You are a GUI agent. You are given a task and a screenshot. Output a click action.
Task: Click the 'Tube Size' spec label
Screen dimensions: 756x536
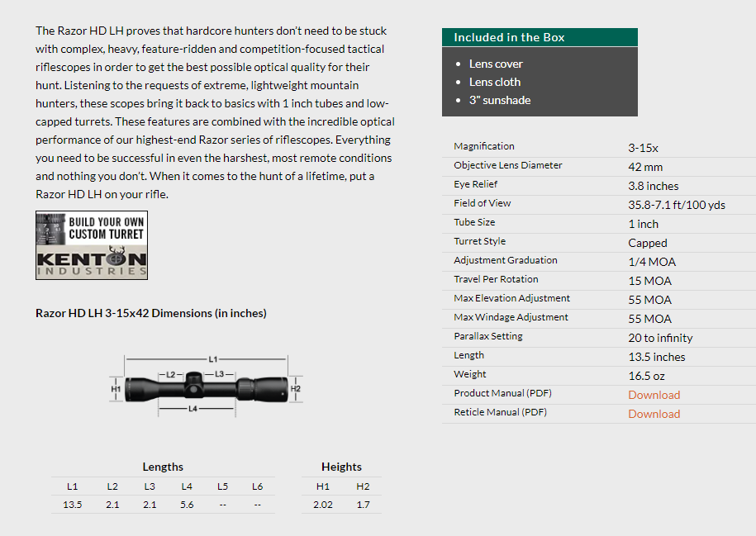(474, 222)
